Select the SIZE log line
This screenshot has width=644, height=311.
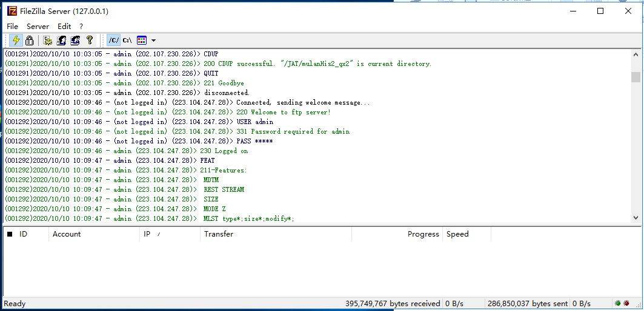coord(111,199)
